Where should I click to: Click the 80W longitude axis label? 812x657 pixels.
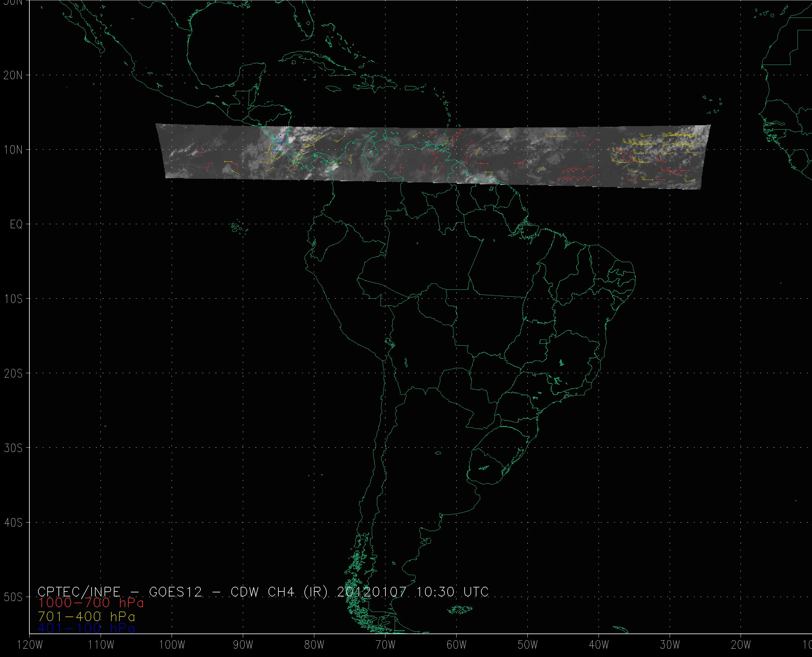[314, 645]
